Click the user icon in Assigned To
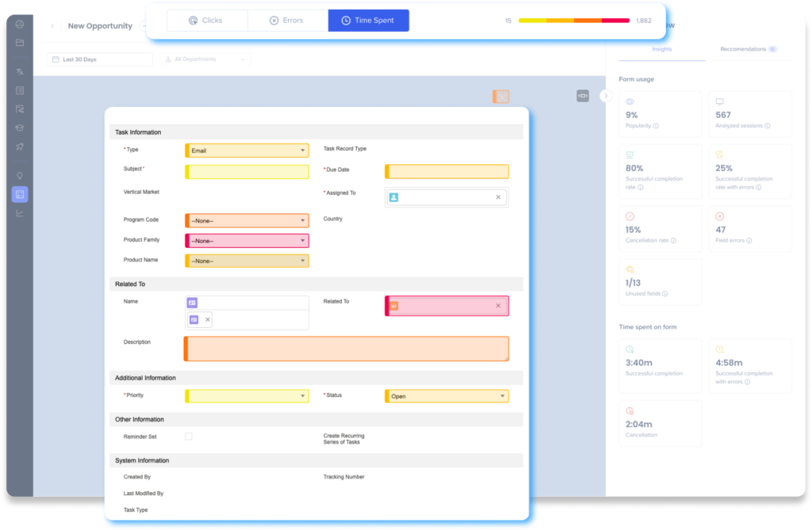 pyautogui.click(x=393, y=197)
